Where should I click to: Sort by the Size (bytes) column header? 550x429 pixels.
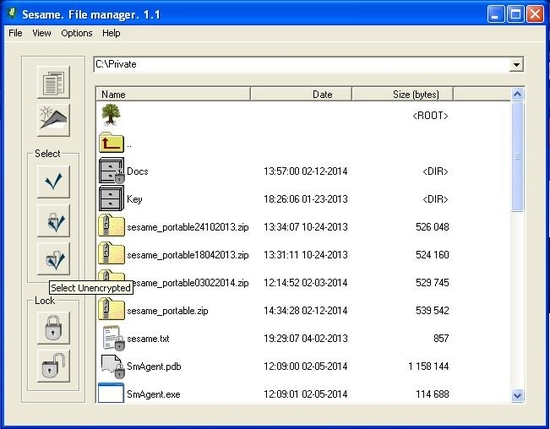pos(403,94)
